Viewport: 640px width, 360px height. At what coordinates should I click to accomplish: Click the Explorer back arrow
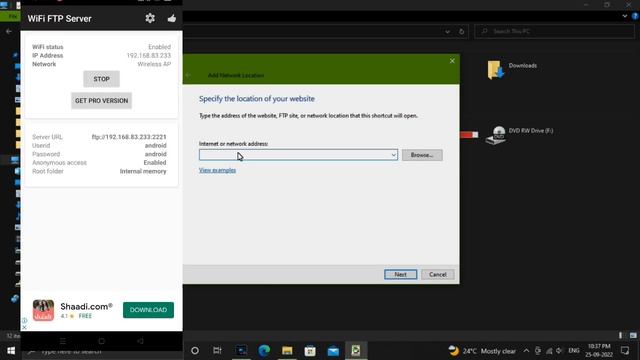[9, 31]
